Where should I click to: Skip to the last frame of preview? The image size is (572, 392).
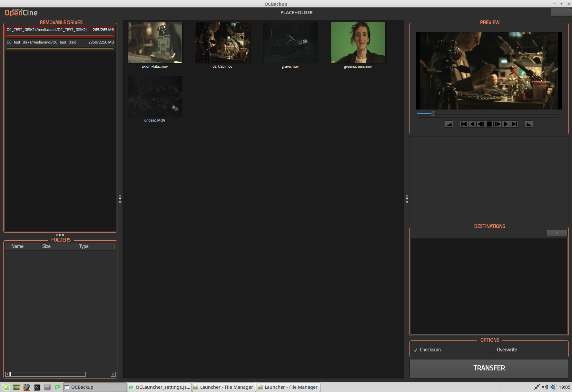click(x=514, y=124)
